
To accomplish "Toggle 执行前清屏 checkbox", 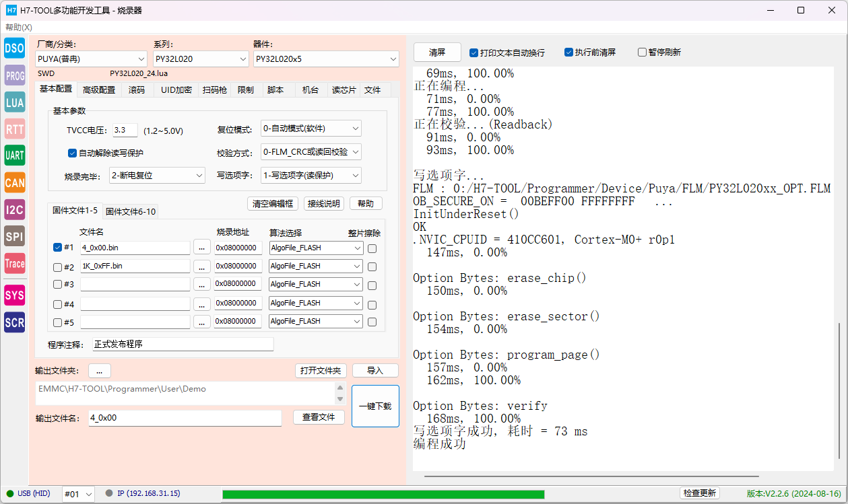I will tap(568, 52).
